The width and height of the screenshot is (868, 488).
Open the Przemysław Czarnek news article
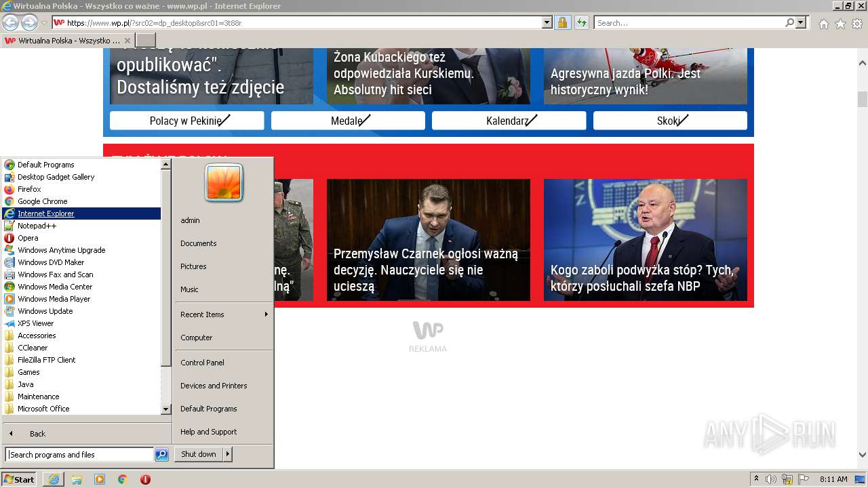[429, 240]
